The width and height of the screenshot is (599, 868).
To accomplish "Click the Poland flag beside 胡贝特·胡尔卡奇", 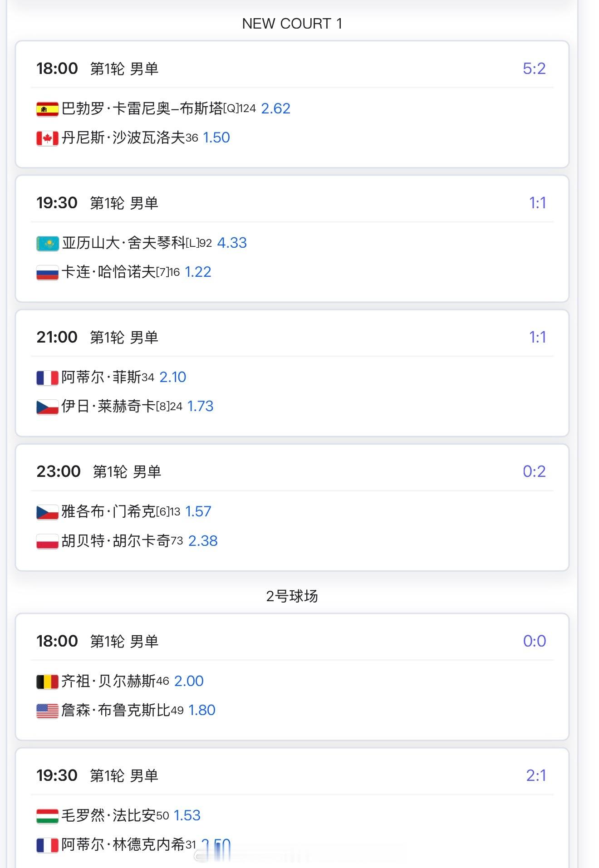I will click(x=47, y=541).
